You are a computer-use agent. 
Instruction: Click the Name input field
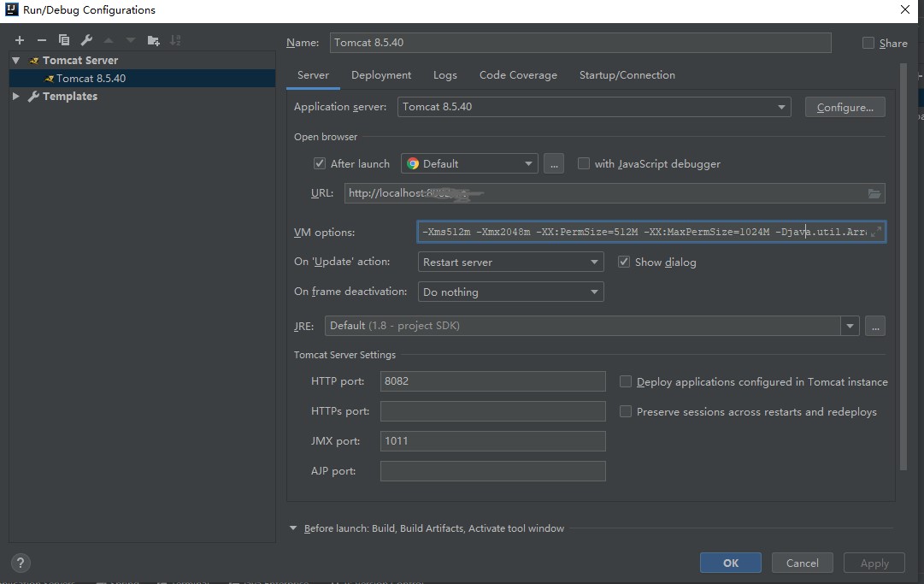coord(580,43)
